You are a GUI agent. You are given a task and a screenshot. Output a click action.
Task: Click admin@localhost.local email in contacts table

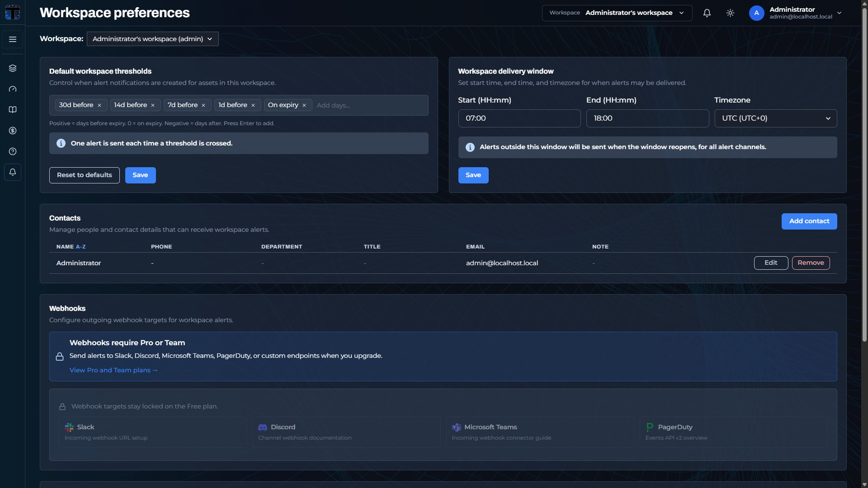point(502,263)
